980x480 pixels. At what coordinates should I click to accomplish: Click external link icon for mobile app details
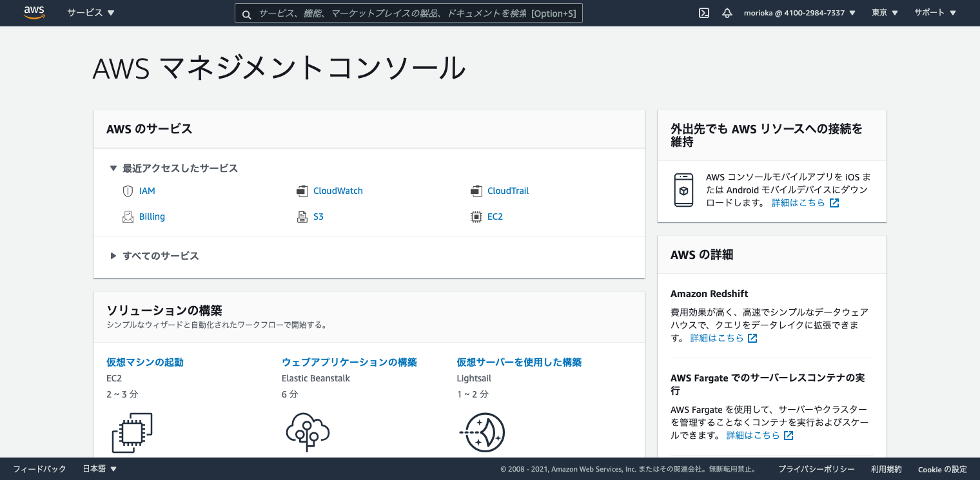click(x=834, y=203)
